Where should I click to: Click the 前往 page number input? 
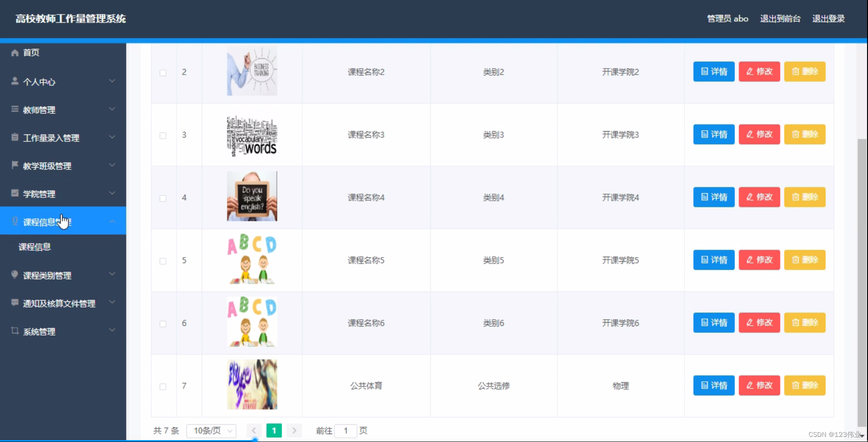tap(346, 430)
